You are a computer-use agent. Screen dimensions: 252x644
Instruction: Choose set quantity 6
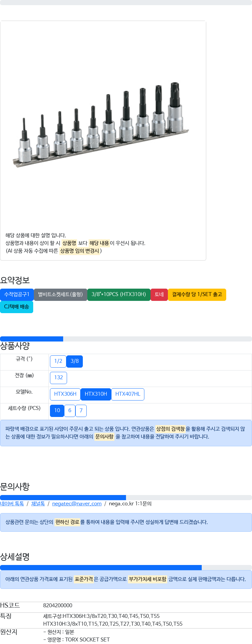(x=70, y=411)
